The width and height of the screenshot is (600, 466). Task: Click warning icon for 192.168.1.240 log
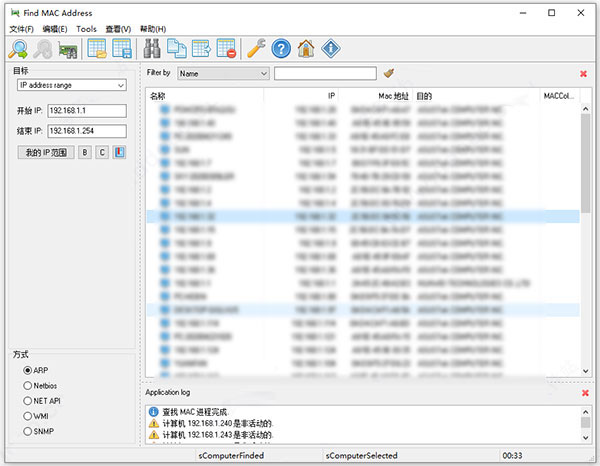point(153,423)
